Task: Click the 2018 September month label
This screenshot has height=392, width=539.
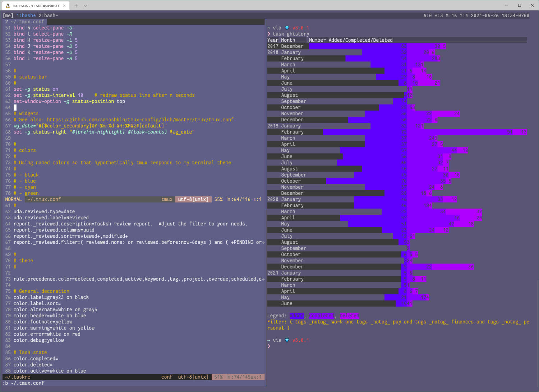Action: click(294, 101)
